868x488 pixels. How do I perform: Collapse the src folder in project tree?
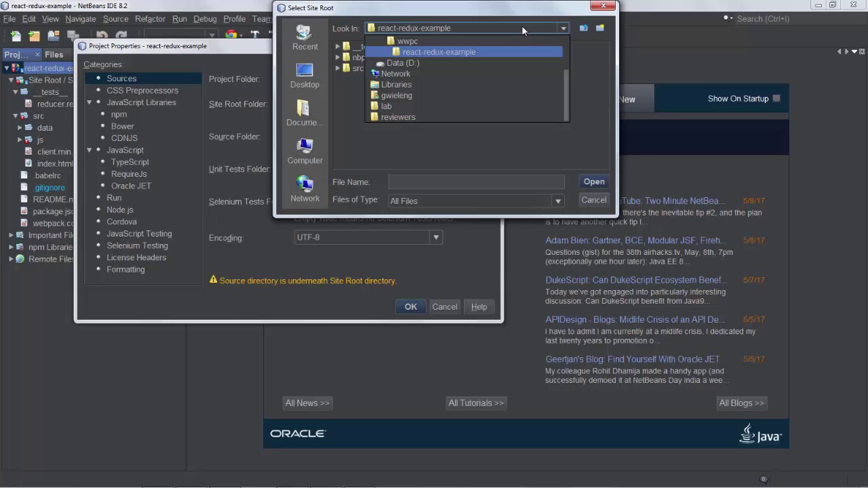[x=16, y=116]
